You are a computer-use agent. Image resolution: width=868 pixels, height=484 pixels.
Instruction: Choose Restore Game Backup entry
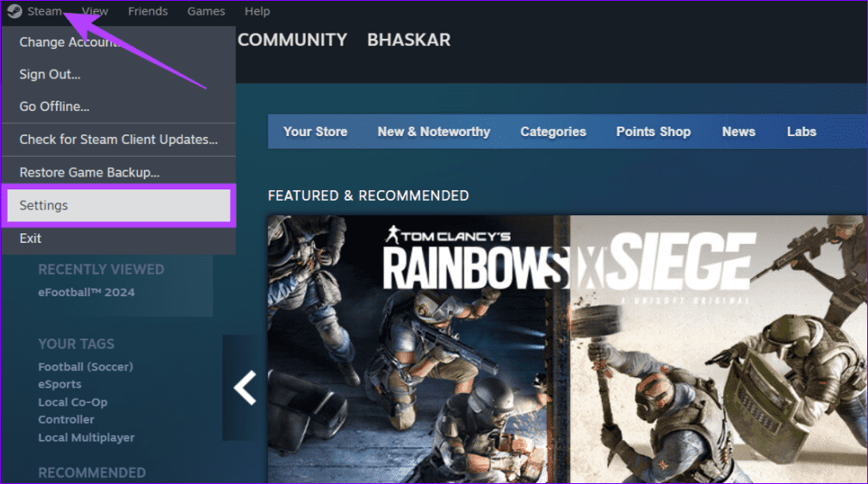[119, 172]
